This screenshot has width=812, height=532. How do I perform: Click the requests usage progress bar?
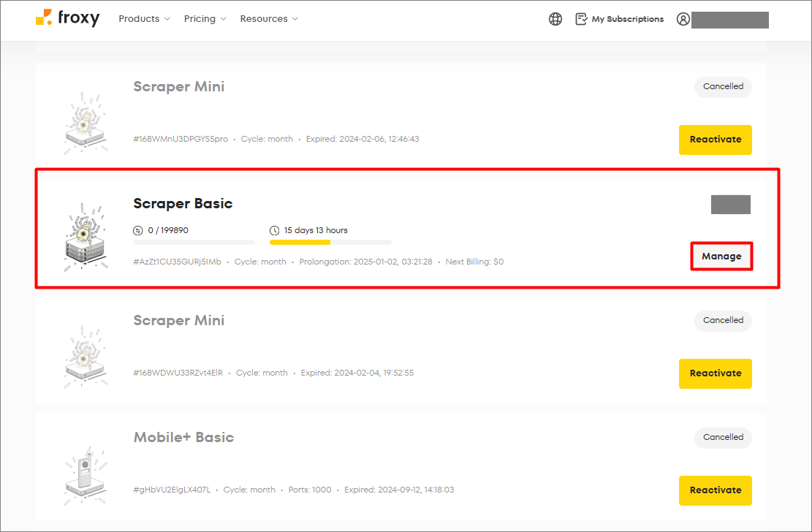(194, 243)
